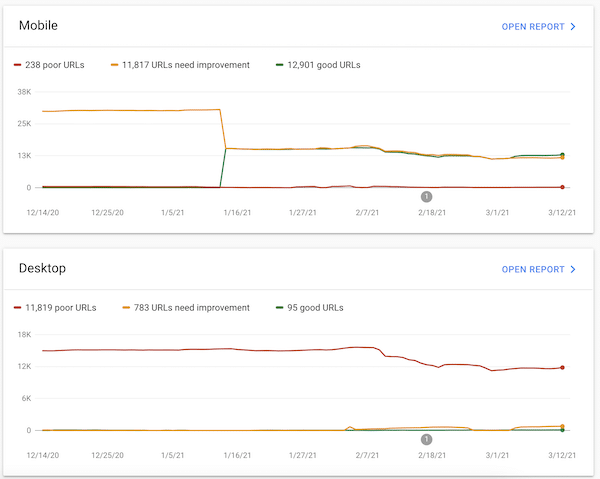Image resolution: width=600 pixels, height=479 pixels.
Task: Click the 38K axis label on Mobile chart
Action: tap(24, 92)
